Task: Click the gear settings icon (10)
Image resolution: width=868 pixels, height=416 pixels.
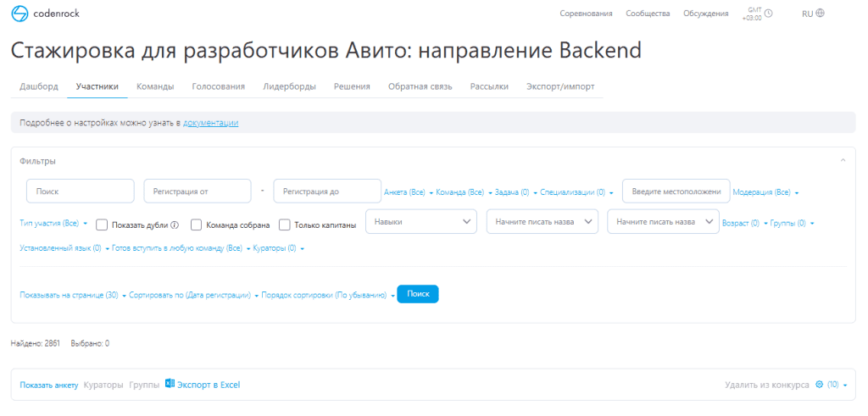Action: click(x=820, y=385)
